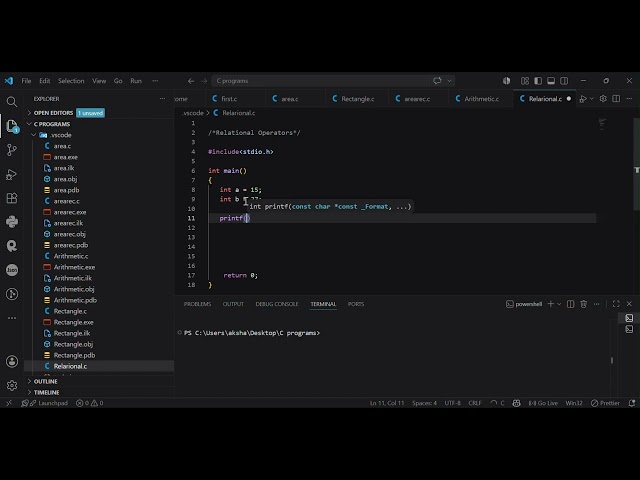Viewport: 640px width, 480px height.
Task: Open notifications bell in status bar
Action: [x=632, y=403]
